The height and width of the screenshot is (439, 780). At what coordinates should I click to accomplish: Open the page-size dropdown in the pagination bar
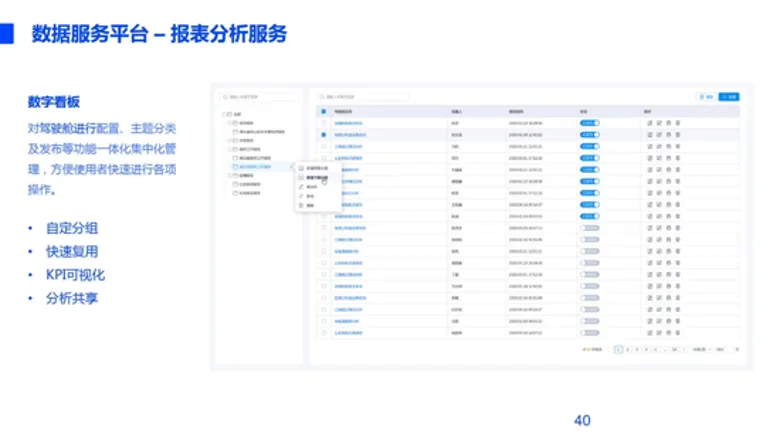tap(701, 350)
